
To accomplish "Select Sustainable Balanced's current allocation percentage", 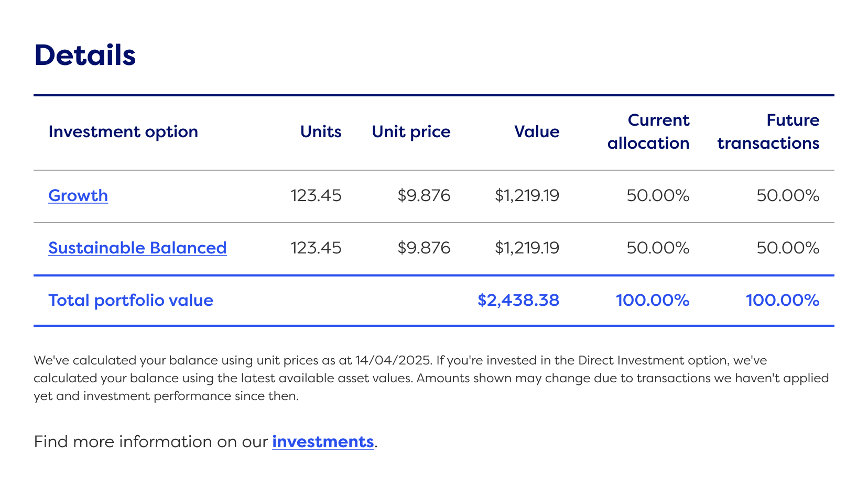I will (658, 248).
